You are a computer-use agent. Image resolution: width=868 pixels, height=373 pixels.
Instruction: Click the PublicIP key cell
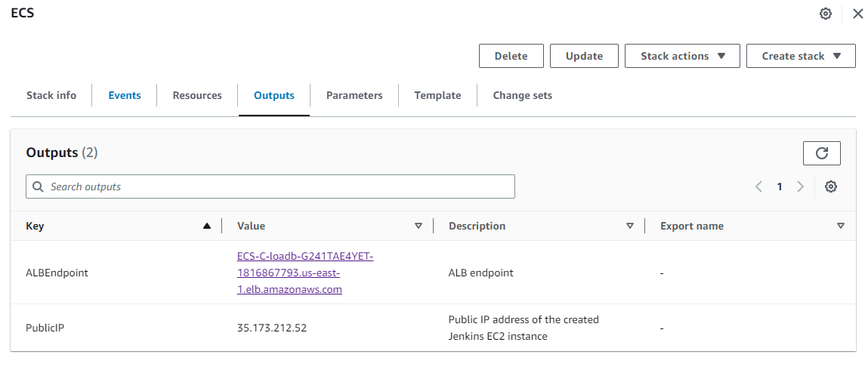pyautogui.click(x=45, y=328)
